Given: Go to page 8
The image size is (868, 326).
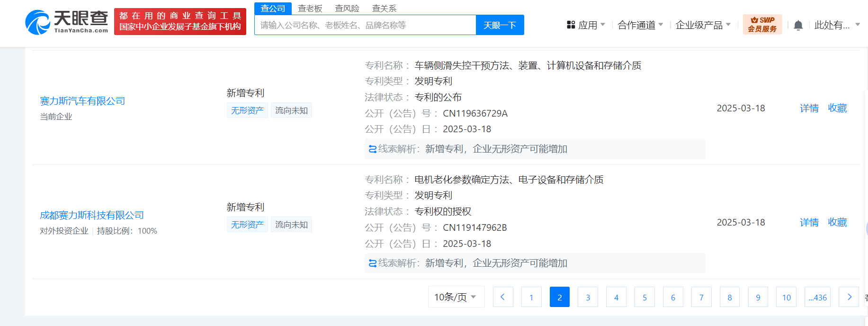Looking at the screenshot, I should click(730, 297).
